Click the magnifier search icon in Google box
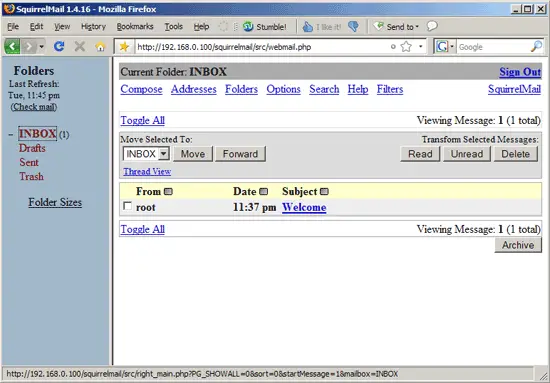 [536, 46]
